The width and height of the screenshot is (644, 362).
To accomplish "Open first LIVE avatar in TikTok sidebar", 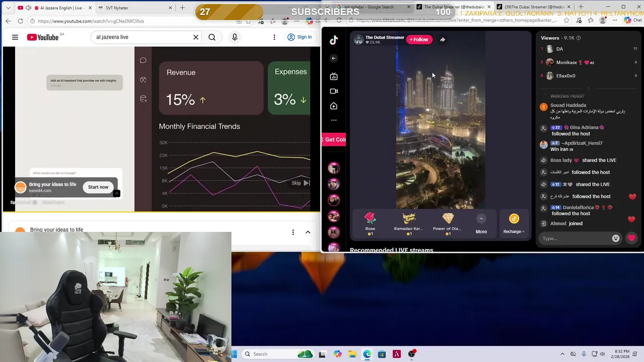I will click(x=334, y=168).
